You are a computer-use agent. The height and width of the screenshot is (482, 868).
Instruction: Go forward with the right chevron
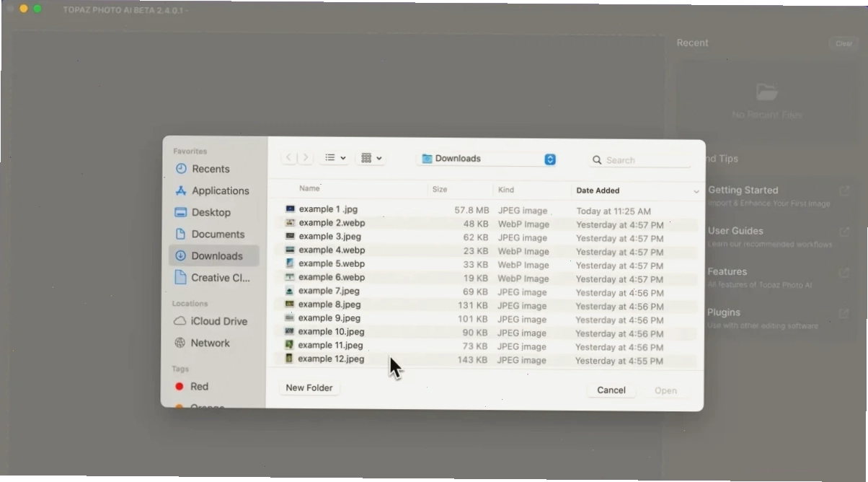(x=306, y=157)
